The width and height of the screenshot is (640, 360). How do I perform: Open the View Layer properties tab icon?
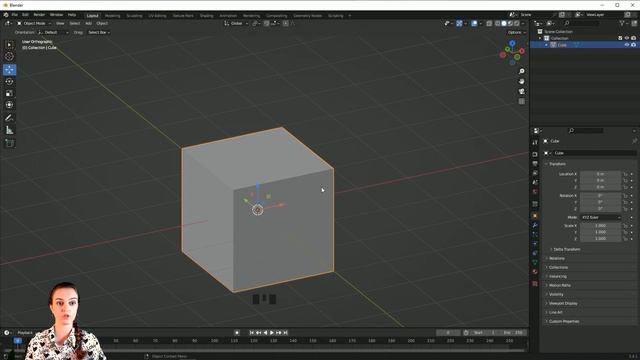point(535,173)
